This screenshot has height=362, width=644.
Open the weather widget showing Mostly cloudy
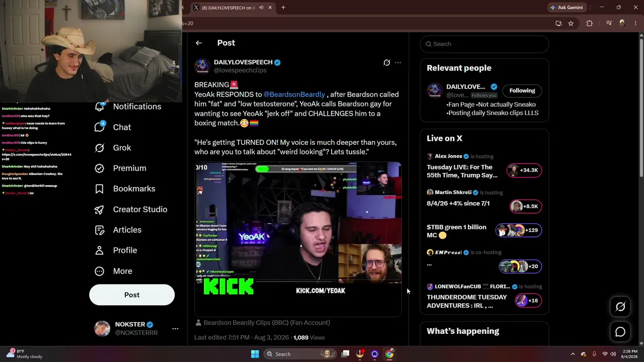click(24, 354)
